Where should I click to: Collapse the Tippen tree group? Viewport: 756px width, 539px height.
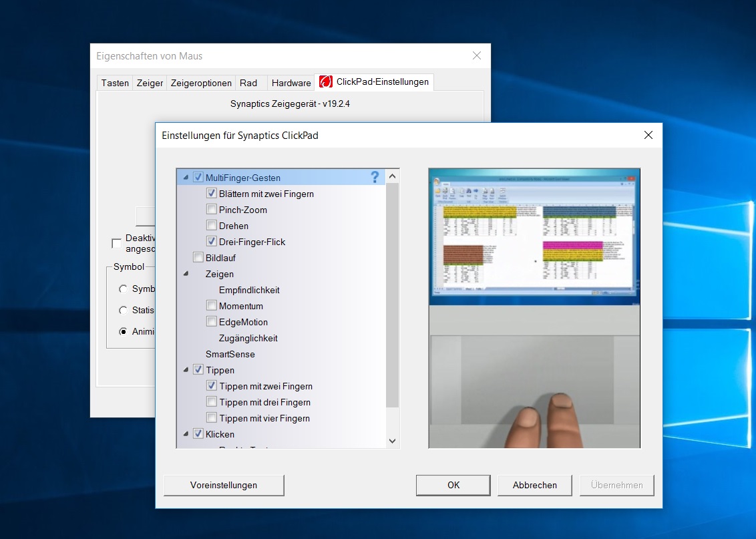(186, 370)
